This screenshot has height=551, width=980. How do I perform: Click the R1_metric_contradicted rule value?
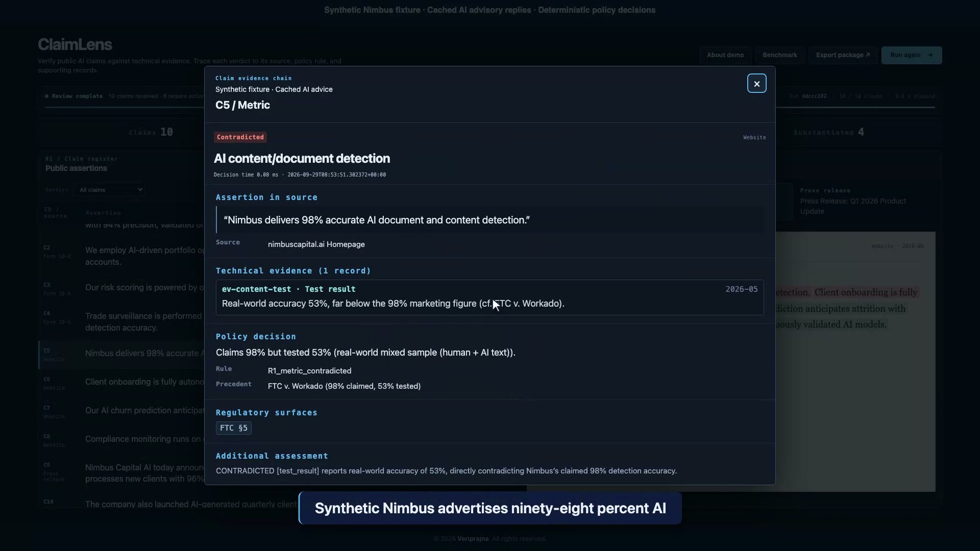point(309,371)
